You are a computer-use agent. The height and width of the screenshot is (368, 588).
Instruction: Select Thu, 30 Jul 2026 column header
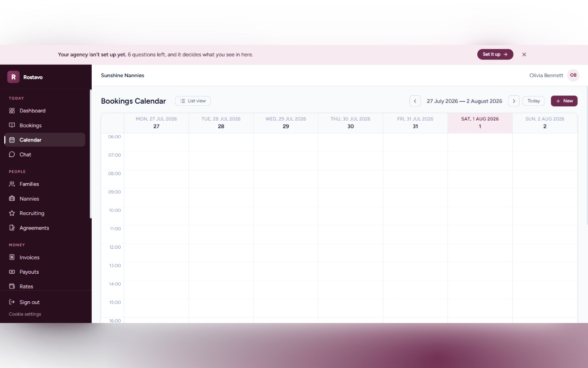[x=350, y=123]
